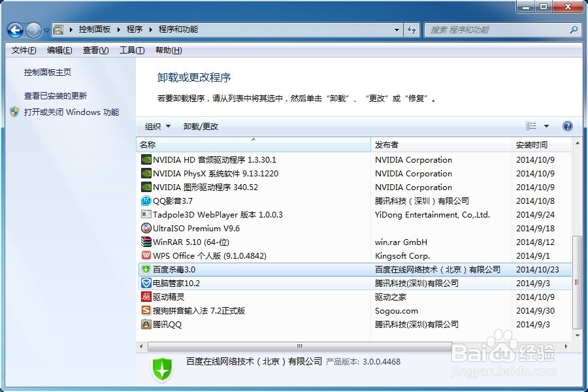
Task: Click the WinRAR 5.10 books icon
Action: (x=146, y=242)
